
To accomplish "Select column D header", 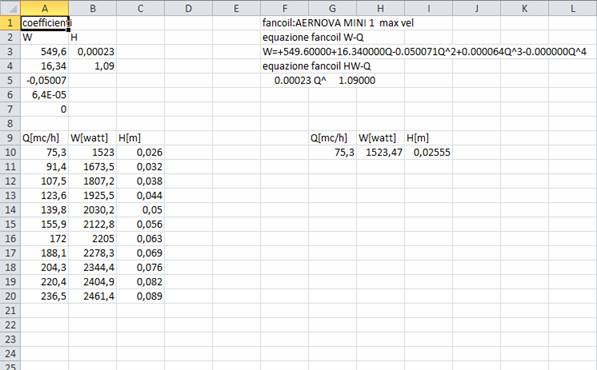I will click(188, 8).
